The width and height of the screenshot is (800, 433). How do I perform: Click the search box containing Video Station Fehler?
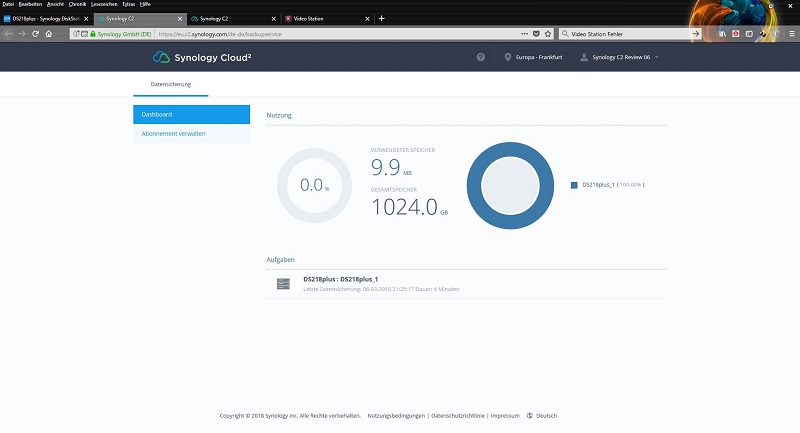point(630,34)
